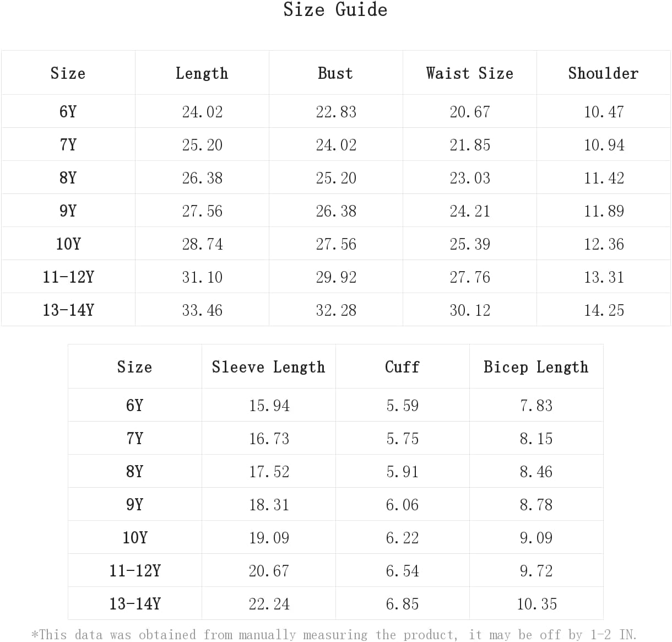The height and width of the screenshot is (642, 672).
Task: Click bicep length value 10.35 for 13-14Y
Action: tap(536, 604)
